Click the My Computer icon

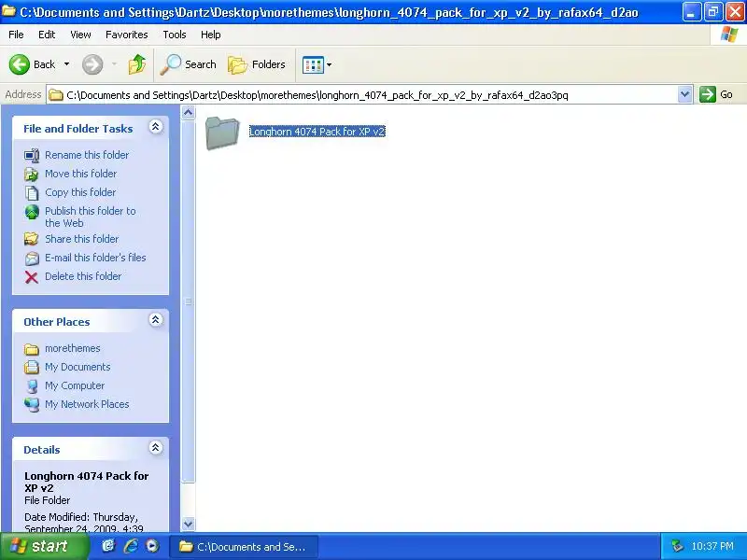pyautogui.click(x=32, y=386)
